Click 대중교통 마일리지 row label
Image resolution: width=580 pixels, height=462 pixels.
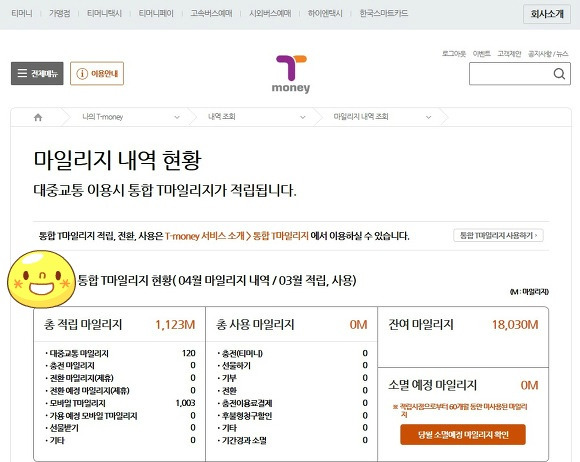[79, 354]
